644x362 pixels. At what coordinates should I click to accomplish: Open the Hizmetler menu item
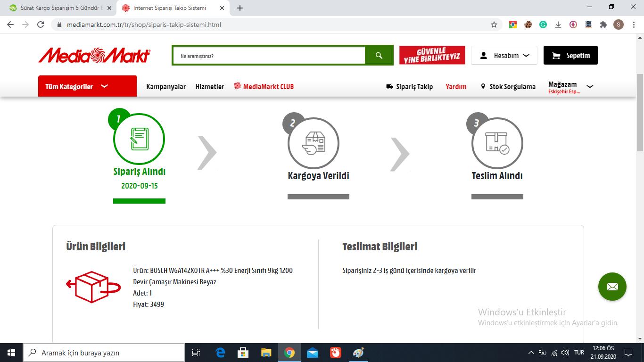pos(210,87)
